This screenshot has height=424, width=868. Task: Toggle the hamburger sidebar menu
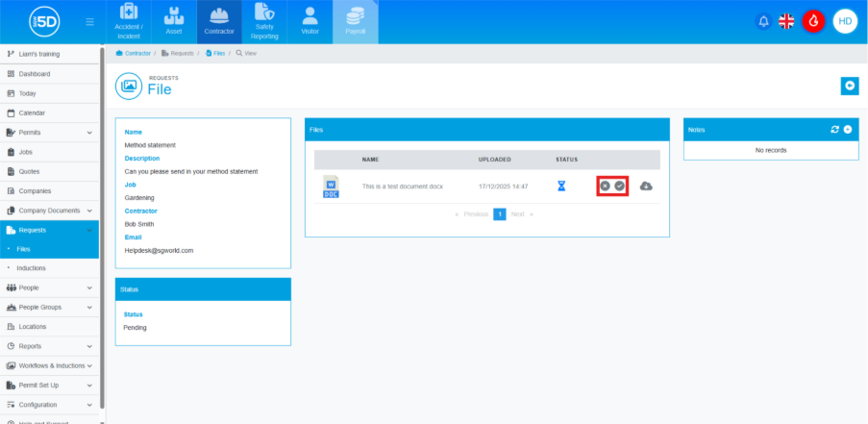pyautogui.click(x=89, y=21)
